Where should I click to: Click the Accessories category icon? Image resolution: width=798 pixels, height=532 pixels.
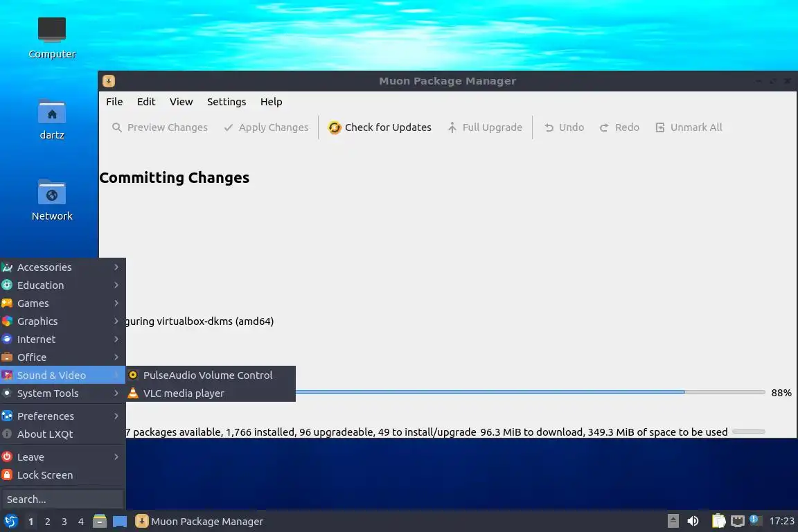[7, 267]
